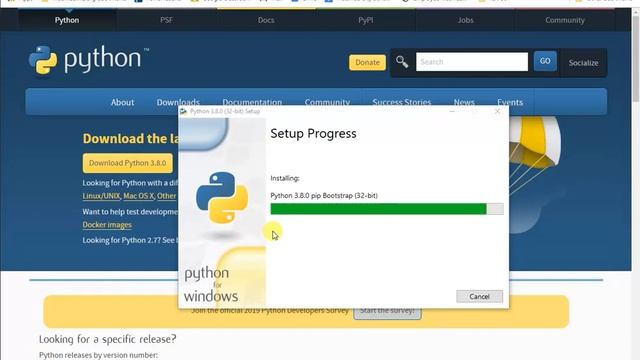Follow the Mac OS X link
Image resolution: width=640 pixels, height=360 pixels.
138,196
